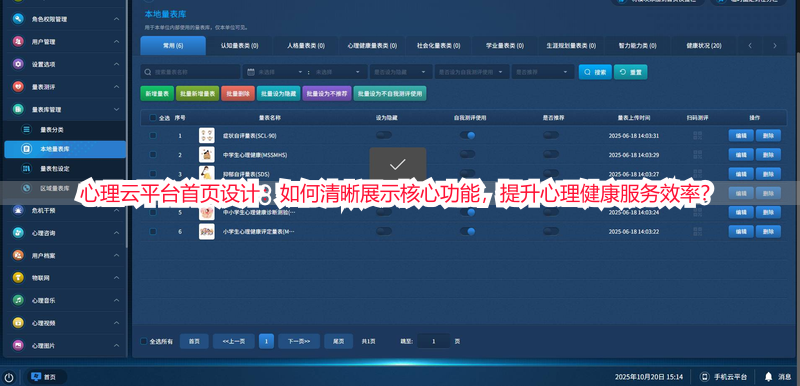Expand the 用户管理 menu chevron
Image resolution: width=800 pixels, height=386 pixels.
pos(116,41)
